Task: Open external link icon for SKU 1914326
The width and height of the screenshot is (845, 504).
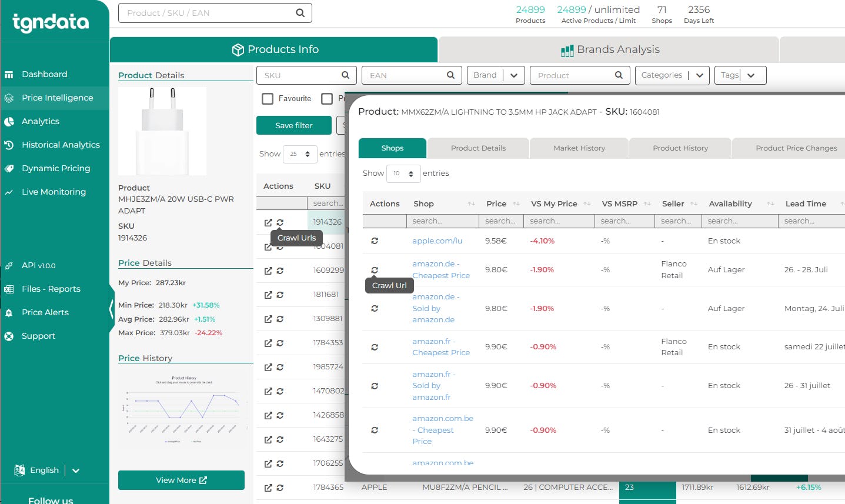Action: click(x=268, y=222)
